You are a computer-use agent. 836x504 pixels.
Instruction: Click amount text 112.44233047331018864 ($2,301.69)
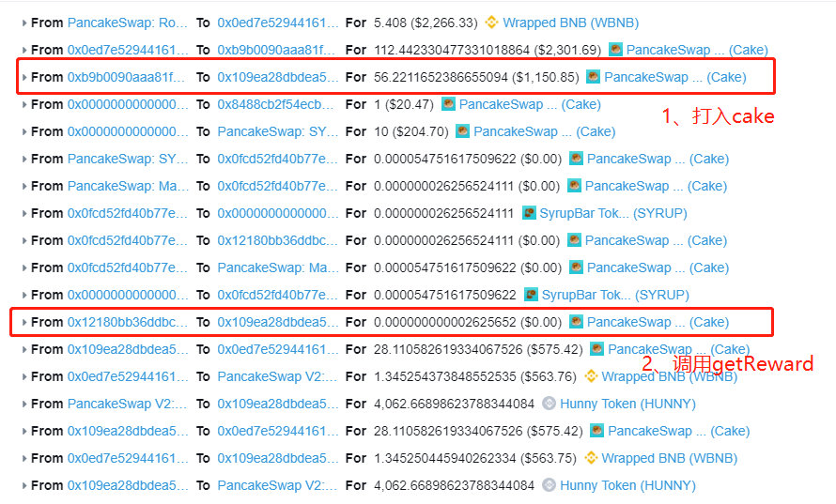[x=488, y=50]
